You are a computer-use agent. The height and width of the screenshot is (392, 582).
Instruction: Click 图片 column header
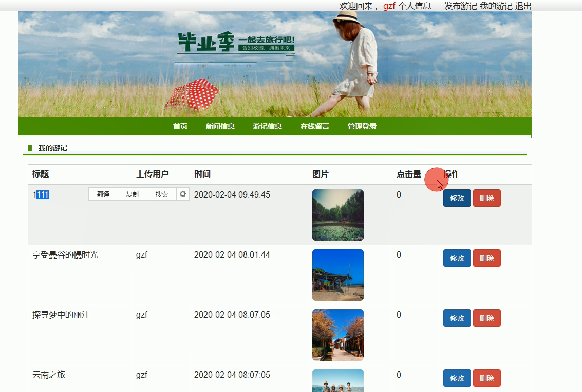click(321, 174)
